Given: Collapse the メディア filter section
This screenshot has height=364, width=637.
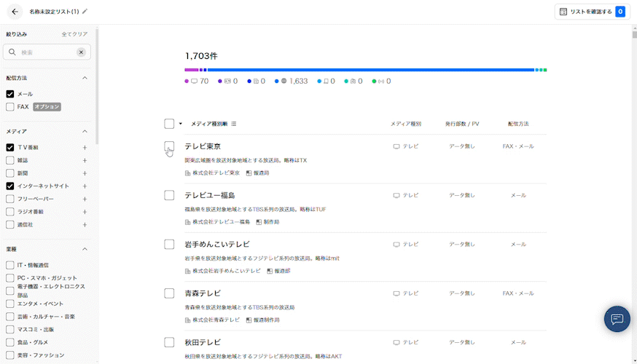Looking at the screenshot, I should [x=85, y=132].
